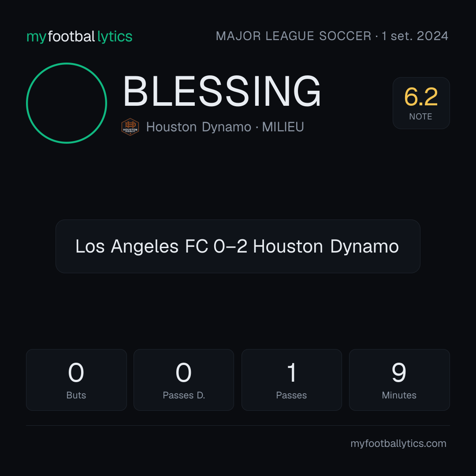Select the Minutes stat tile

(x=399, y=380)
